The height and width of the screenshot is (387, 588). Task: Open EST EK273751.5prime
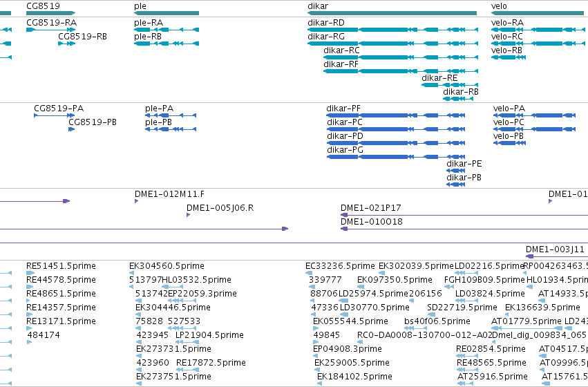139,384
